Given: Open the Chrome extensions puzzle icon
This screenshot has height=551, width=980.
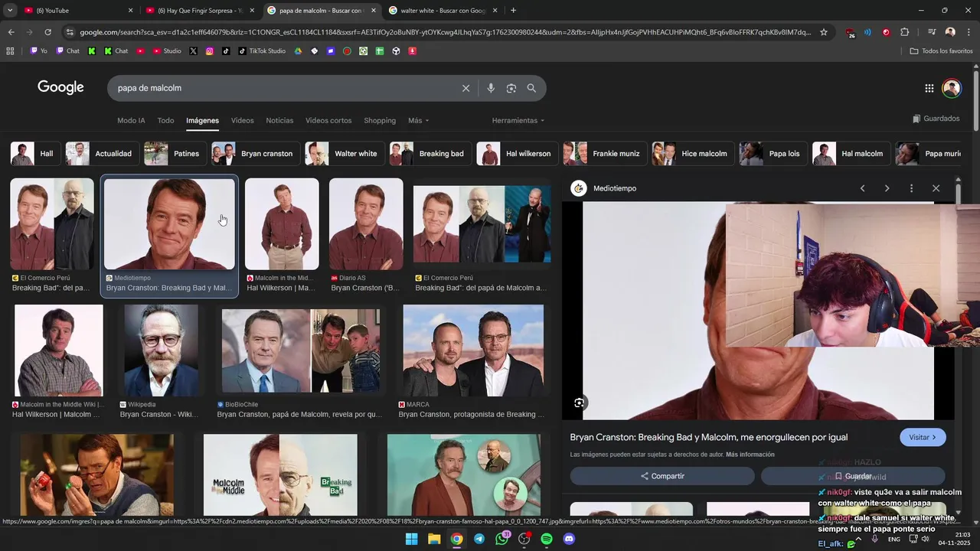Looking at the screenshot, I should pos(904,32).
